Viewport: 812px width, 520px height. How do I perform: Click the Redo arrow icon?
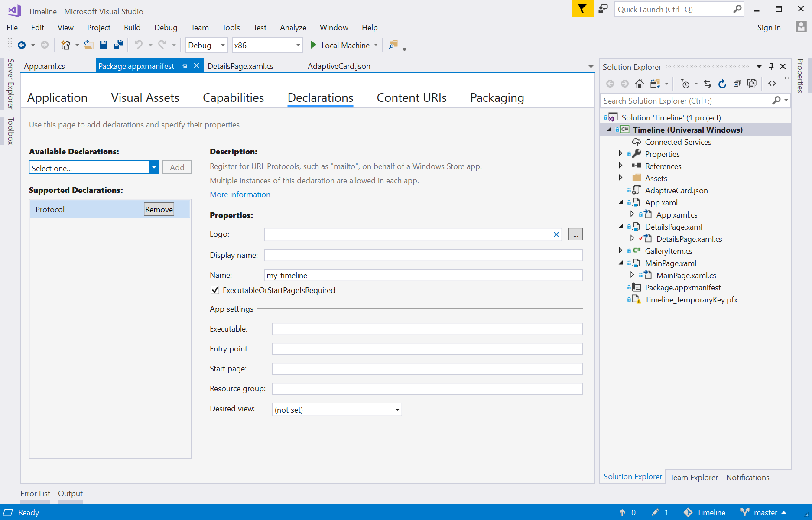point(162,45)
